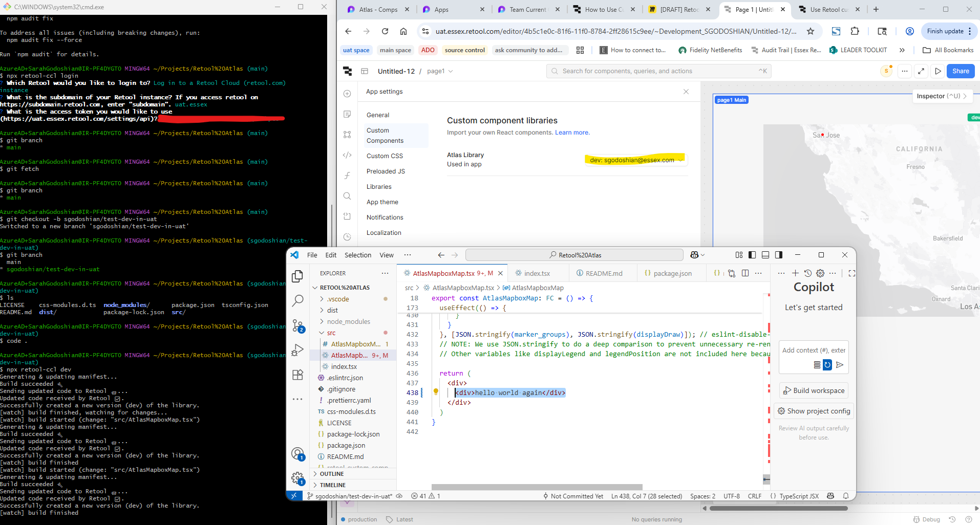The height and width of the screenshot is (525, 980).
Task: Expand the OUTLINE section in Explorer
Action: (332, 474)
